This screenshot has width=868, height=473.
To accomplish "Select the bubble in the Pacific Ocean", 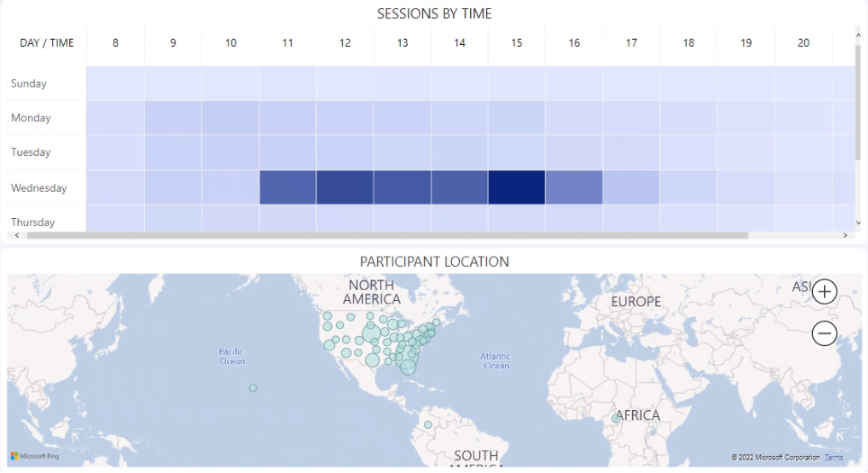I will [x=253, y=388].
